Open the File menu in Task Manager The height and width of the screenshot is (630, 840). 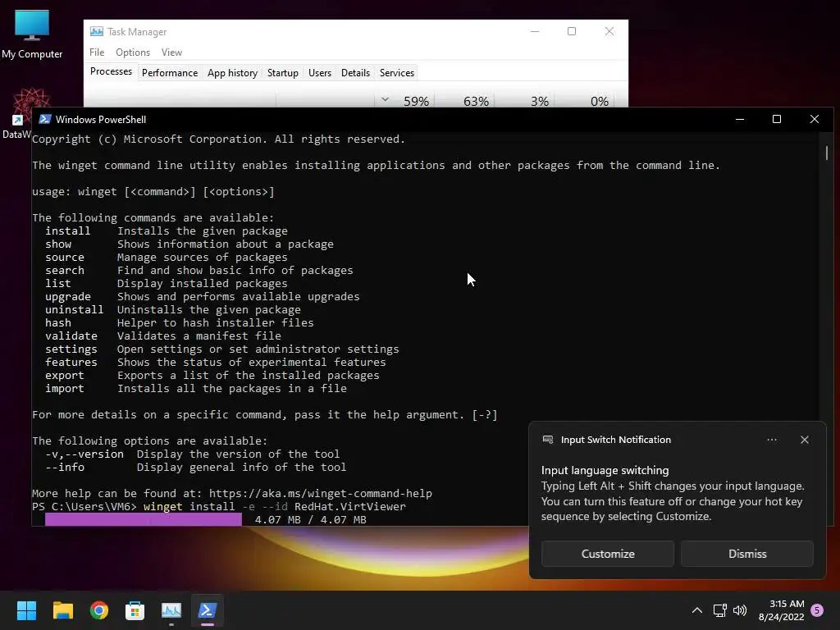[97, 52]
